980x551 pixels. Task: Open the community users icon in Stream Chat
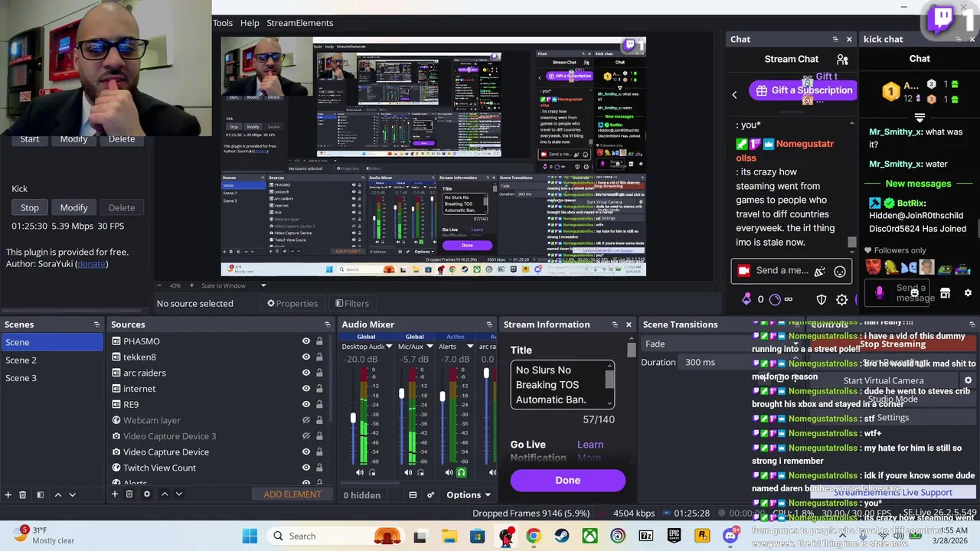click(x=842, y=59)
